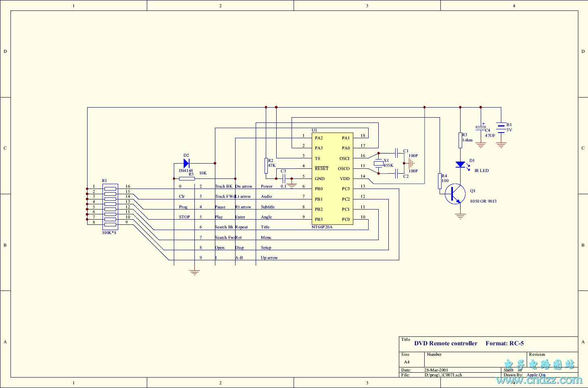Select the PB0 pin label on U1
588x388 pixels.
pyautogui.click(x=319, y=189)
